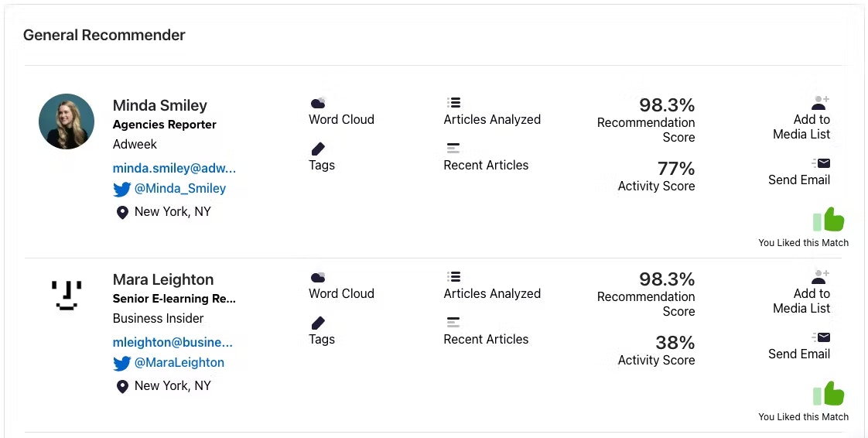Viewport: 868px width, 438px height.
Task: Open Articles Analyzed list icon for Minda Smiley
Action: coord(453,102)
